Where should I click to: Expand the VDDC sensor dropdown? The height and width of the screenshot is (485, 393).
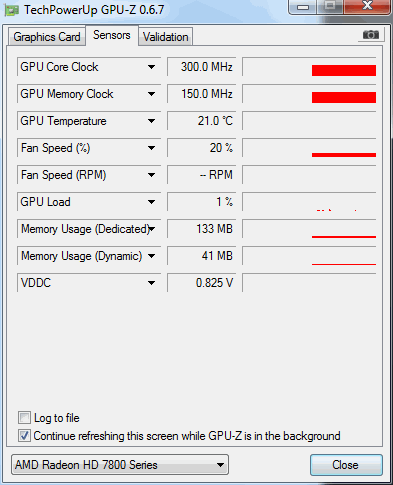coord(152,283)
